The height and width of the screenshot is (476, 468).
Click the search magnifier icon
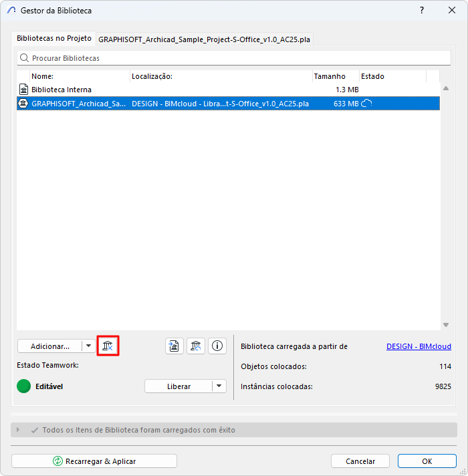(x=24, y=58)
